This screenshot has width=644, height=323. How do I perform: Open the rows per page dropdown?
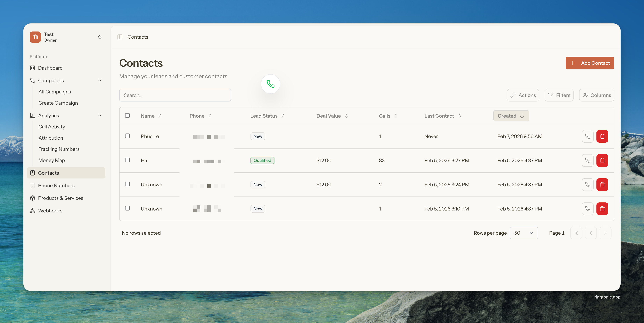(x=524, y=233)
